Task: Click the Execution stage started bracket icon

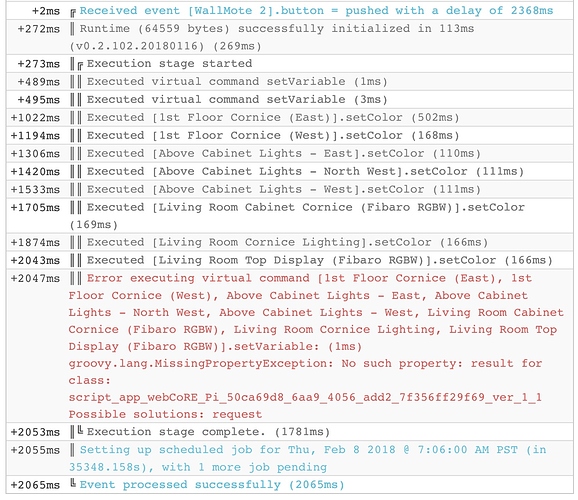Action: point(80,65)
